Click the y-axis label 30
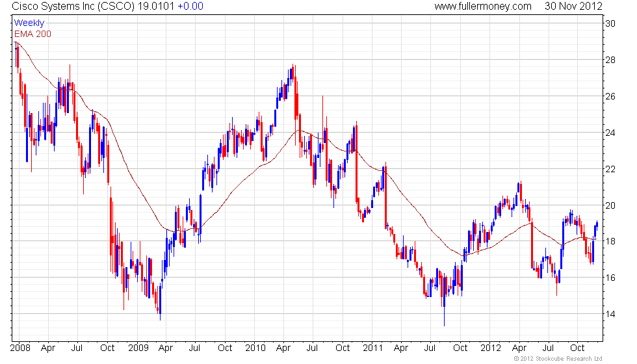The width and height of the screenshot is (637, 364). pyautogui.click(x=610, y=23)
